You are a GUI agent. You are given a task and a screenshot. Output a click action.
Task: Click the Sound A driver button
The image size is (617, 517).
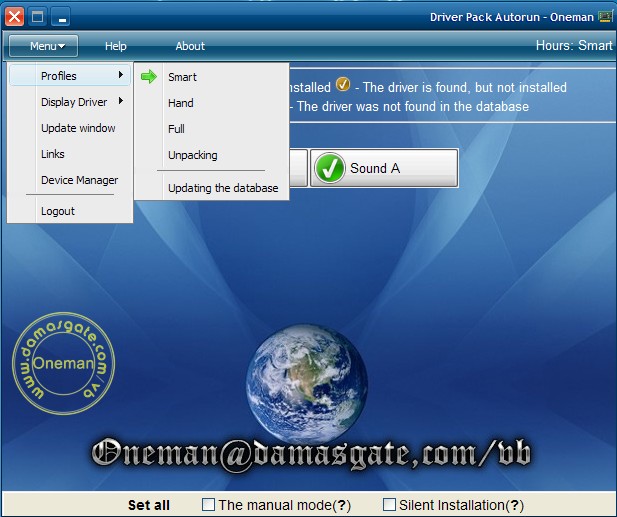pyautogui.click(x=384, y=168)
